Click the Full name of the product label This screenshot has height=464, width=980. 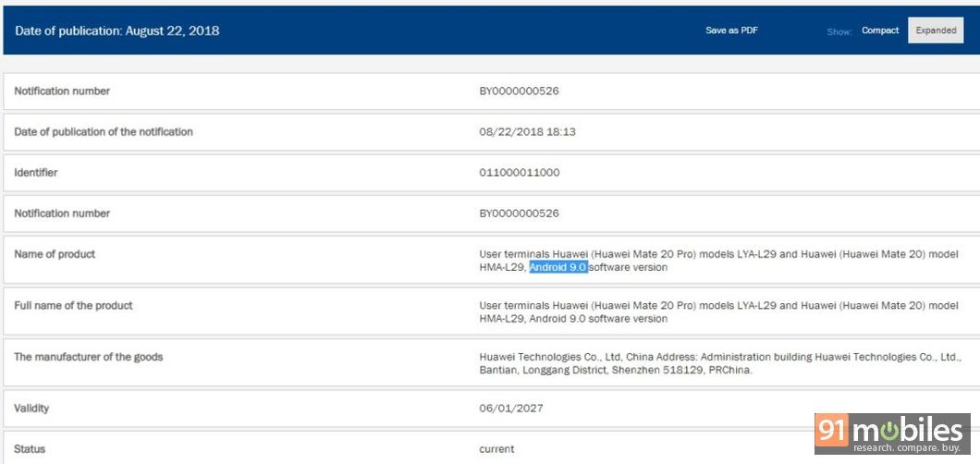tap(73, 305)
